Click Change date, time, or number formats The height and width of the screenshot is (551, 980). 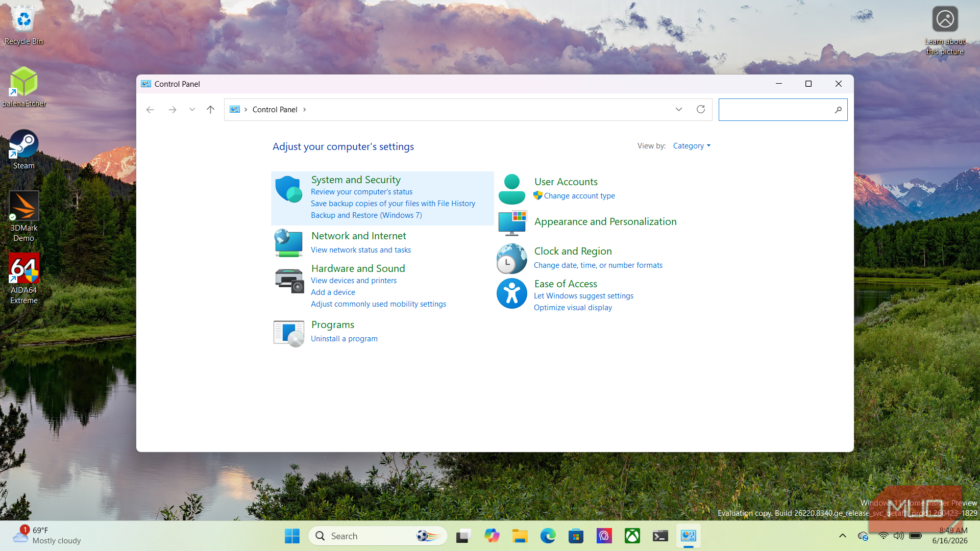tap(598, 265)
